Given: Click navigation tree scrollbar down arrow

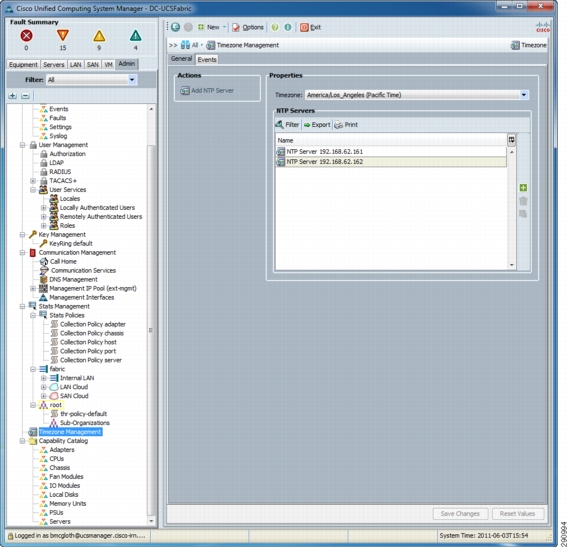Looking at the screenshot, I should click(151, 521).
